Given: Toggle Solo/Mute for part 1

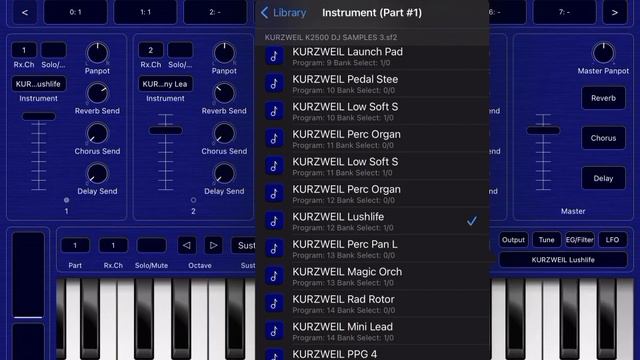Looking at the screenshot, I should (x=53, y=50).
